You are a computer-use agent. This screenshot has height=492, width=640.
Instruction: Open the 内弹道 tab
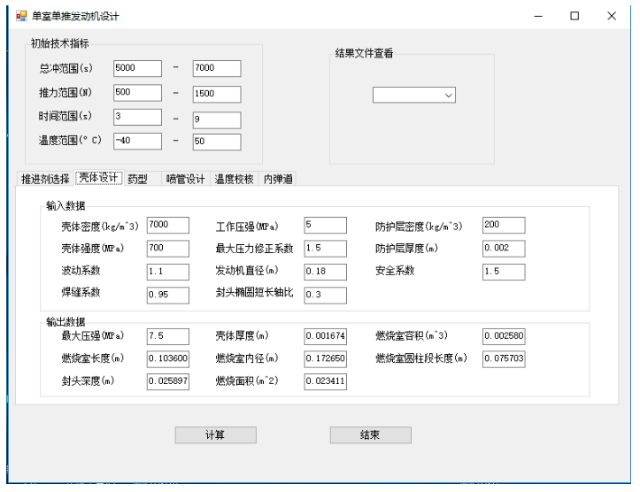279,180
